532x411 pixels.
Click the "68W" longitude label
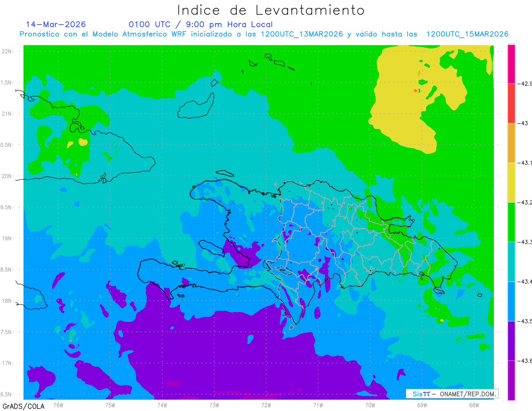coord(474,405)
